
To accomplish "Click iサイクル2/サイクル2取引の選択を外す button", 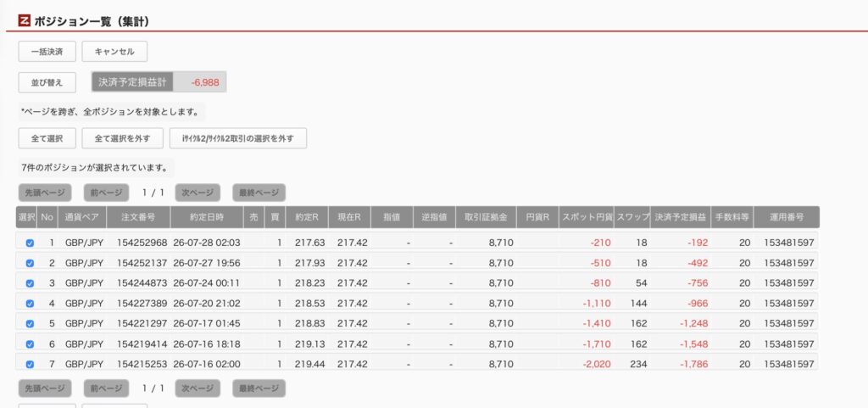I will (238, 138).
